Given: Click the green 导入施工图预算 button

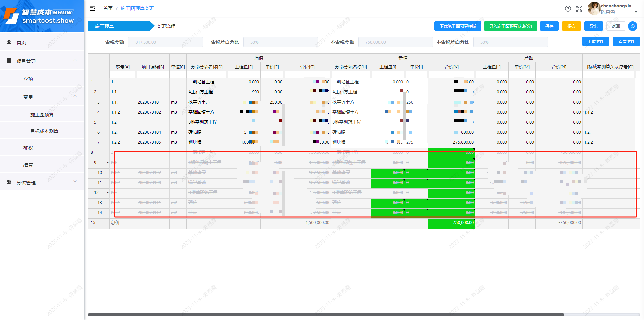Looking at the screenshot, I should pos(510,26).
